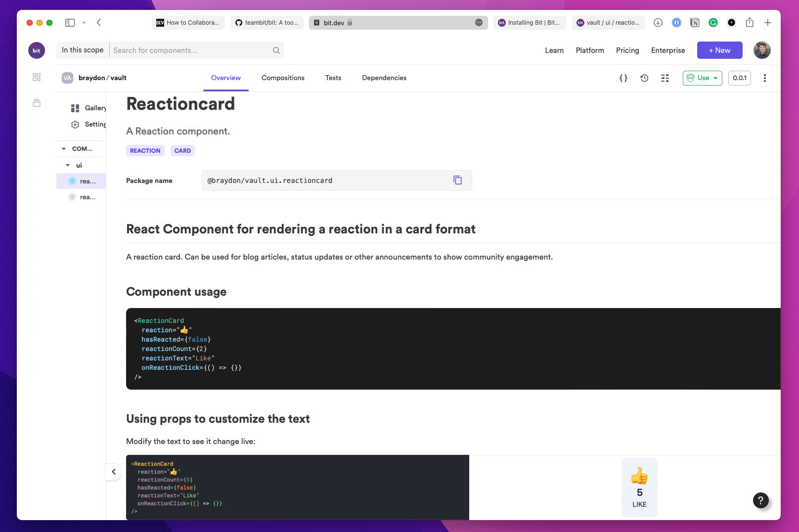Click the VA scope avatar icon
The width and height of the screenshot is (799, 532).
tap(68, 78)
